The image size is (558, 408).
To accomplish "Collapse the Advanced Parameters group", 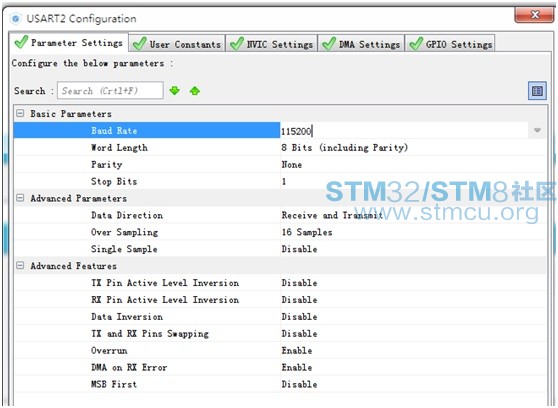I will [20, 198].
